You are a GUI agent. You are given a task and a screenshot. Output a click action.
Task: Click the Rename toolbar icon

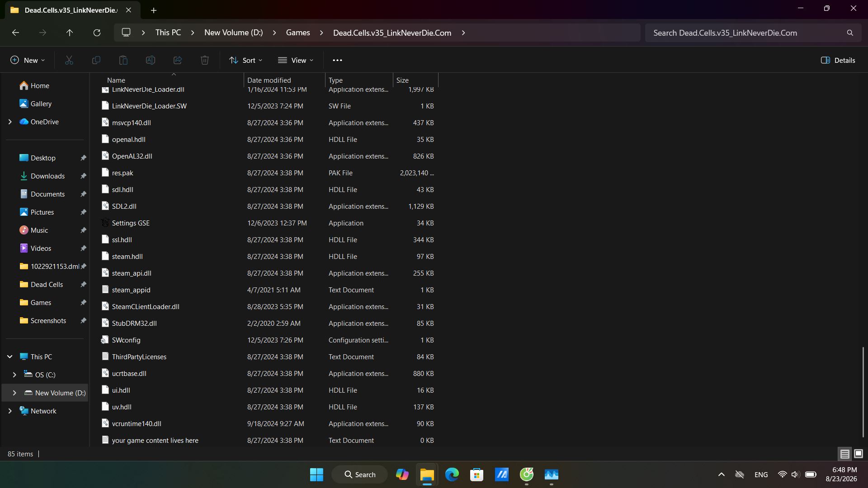click(x=151, y=60)
